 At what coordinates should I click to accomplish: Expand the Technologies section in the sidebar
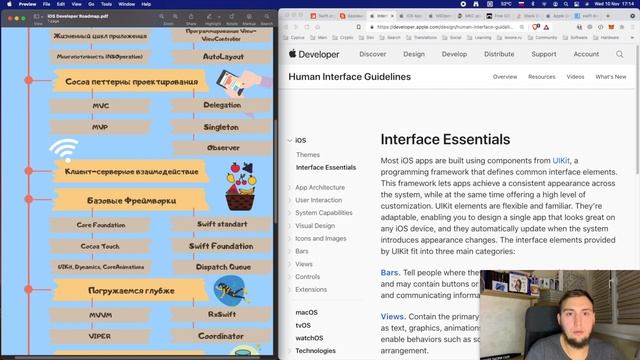pyautogui.click(x=290, y=351)
